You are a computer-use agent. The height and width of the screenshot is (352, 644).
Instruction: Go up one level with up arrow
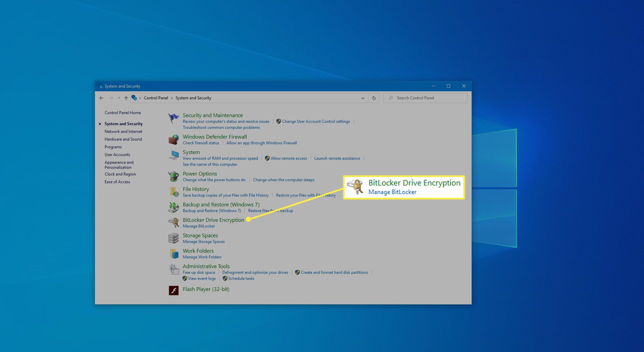tap(126, 98)
